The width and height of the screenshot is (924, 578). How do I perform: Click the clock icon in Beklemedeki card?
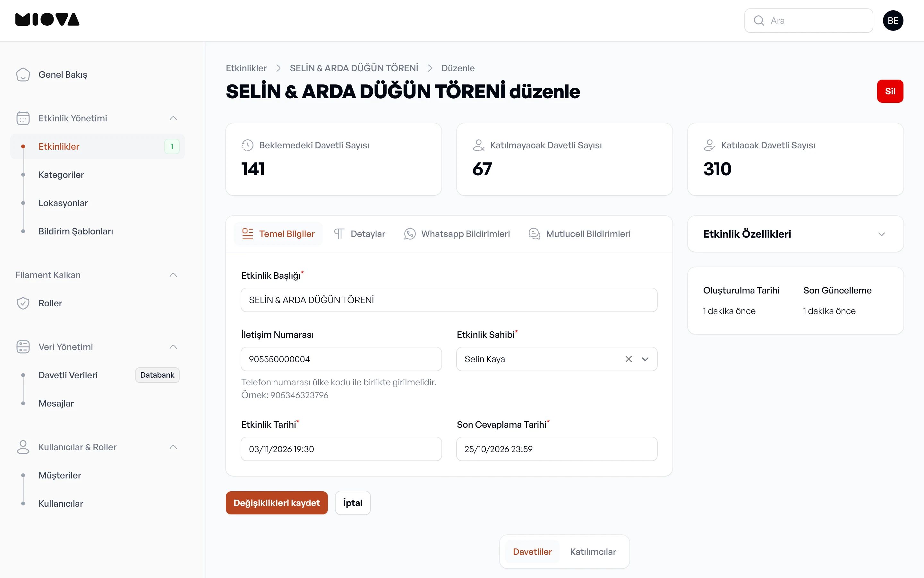(x=247, y=145)
